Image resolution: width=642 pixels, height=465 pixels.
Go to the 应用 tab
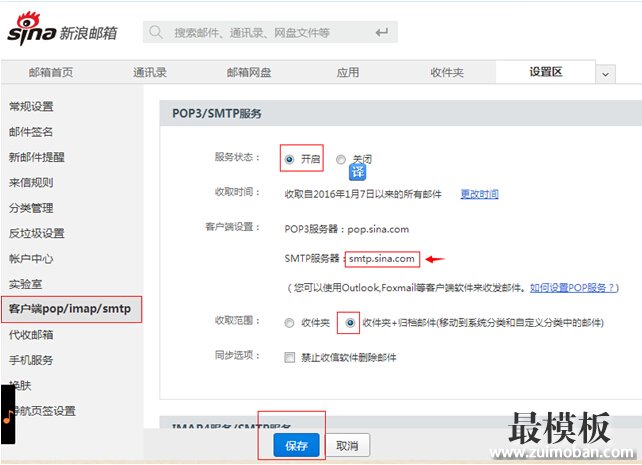[x=348, y=72]
